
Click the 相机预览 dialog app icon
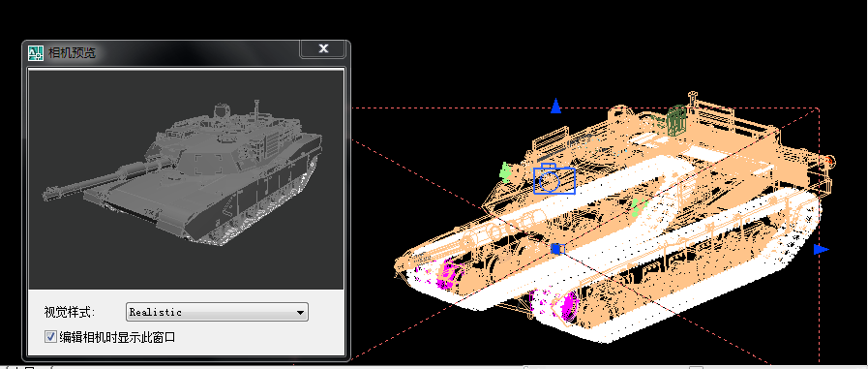point(36,52)
